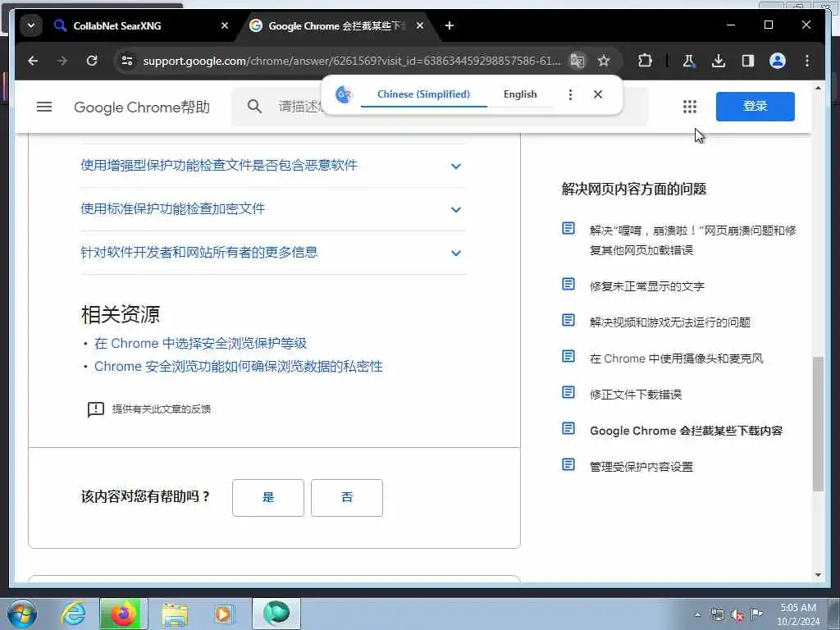
Task: Click the 否 not helpful button
Action: [x=347, y=498]
